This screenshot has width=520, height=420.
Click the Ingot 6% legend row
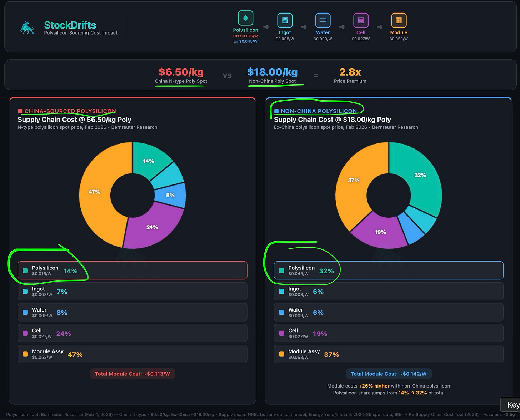click(x=389, y=292)
